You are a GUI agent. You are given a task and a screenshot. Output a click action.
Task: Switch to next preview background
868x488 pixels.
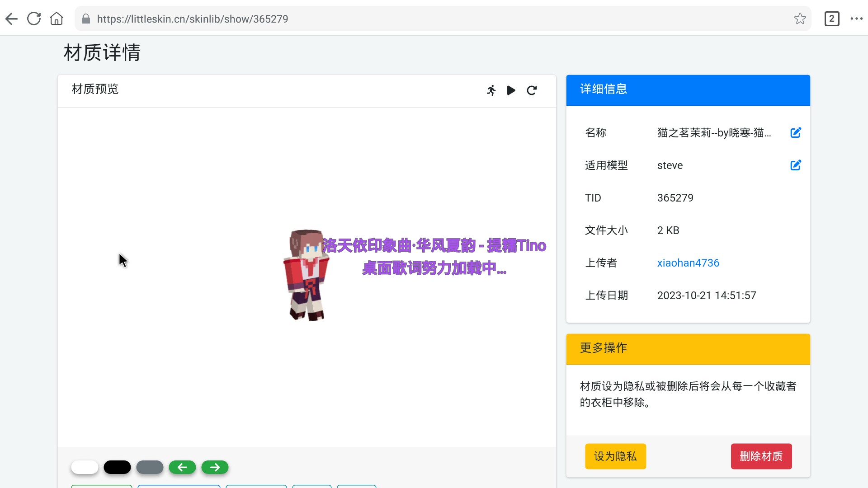(x=215, y=467)
